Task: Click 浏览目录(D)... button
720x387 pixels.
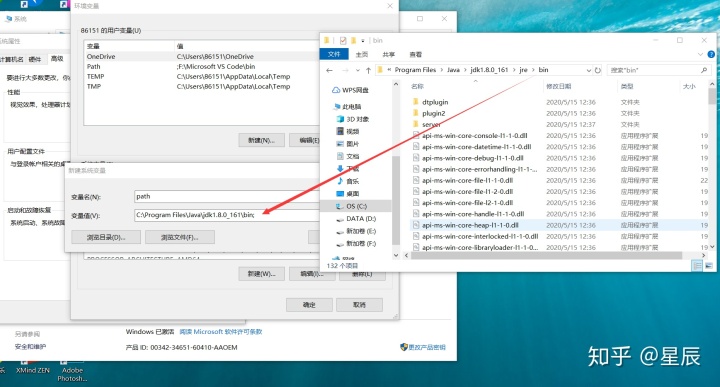Action: click(106, 237)
